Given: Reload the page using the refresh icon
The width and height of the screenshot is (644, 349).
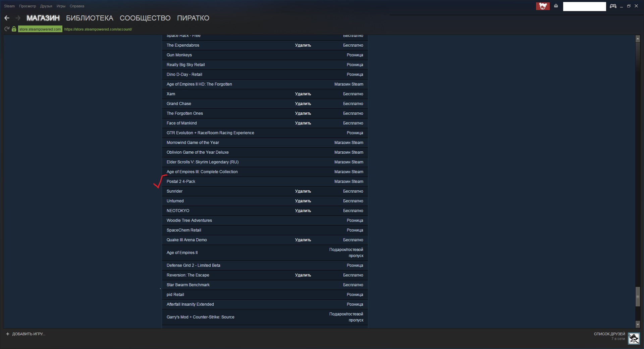Looking at the screenshot, I should 7,29.
